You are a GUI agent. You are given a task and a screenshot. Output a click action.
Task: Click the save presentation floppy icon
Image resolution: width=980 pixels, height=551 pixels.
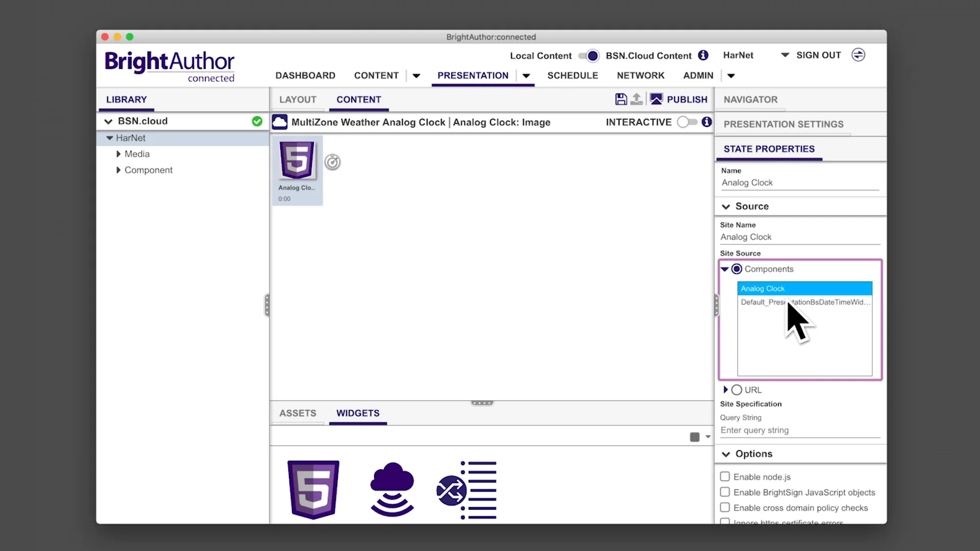[x=621, y=99]
